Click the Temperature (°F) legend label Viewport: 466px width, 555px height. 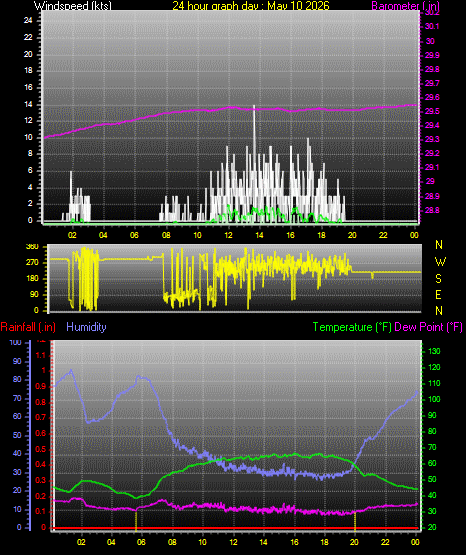coord(352,327)
